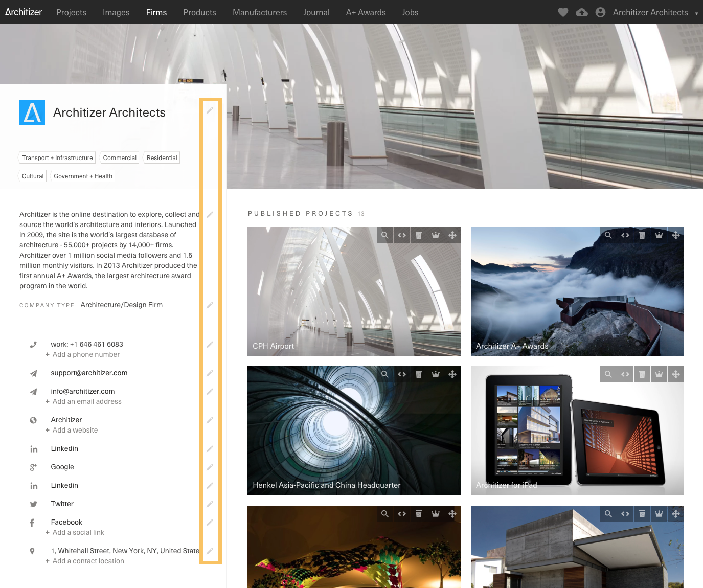This screenshot has width=703, height=588.
Task: Feature CPH Airport with crown icon
Action: pyautogui.click(x=436, y=235)
